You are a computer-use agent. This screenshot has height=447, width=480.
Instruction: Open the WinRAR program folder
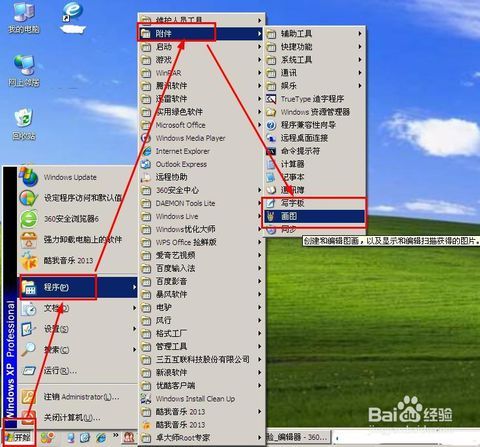pyautogui.click(x=201, y=73)
